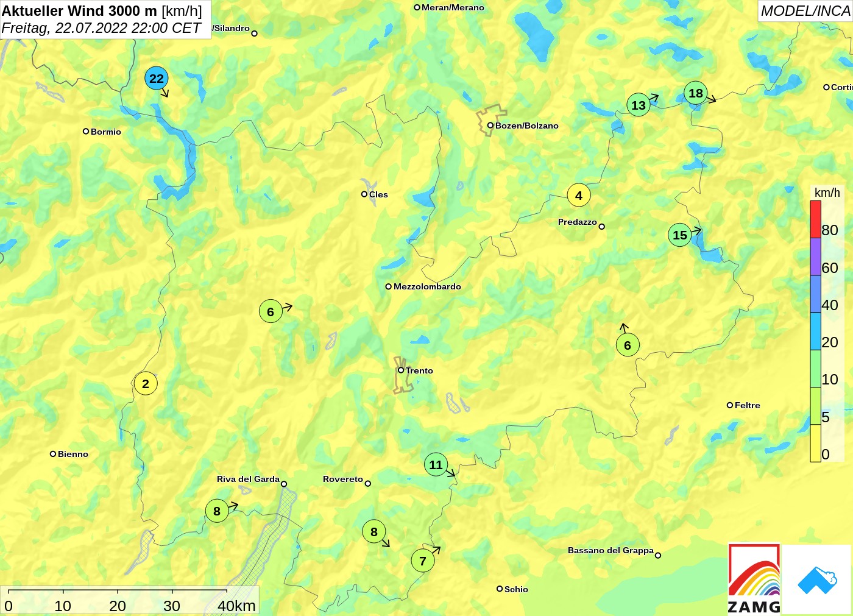The width and height of the screenshot is (853, 616).
Task: Click the 8 marker south of Rovereto
Action: click(374, 532)
